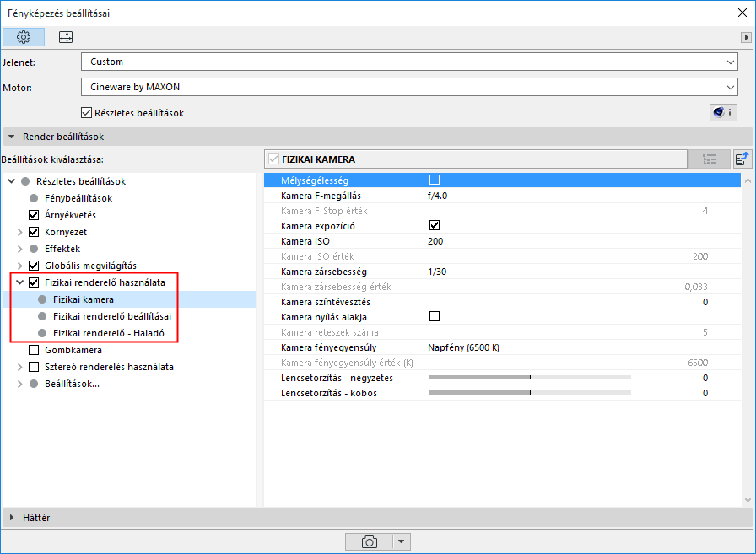This screenshot has width=756, height=554.
Task: Click Lencsetorzítás - négyzetes value field
Action: (705, 378)
